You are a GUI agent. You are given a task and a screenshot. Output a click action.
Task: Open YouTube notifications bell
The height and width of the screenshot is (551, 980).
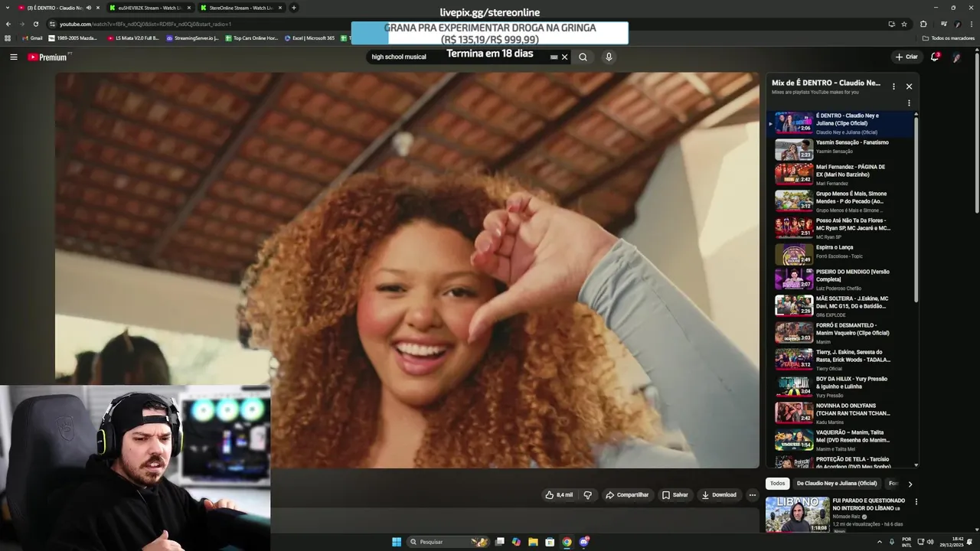(x=935, y=57)
